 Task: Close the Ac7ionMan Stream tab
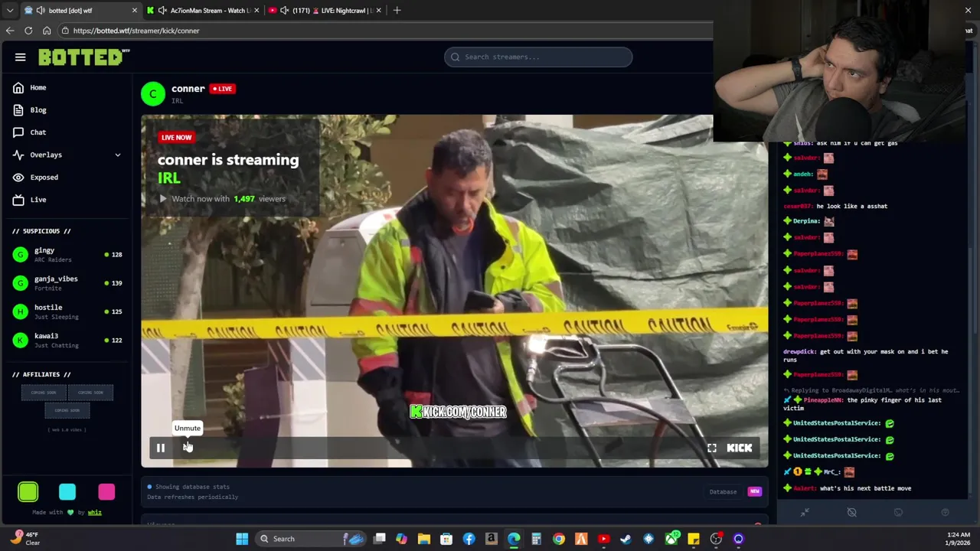(x=256, y=11)
